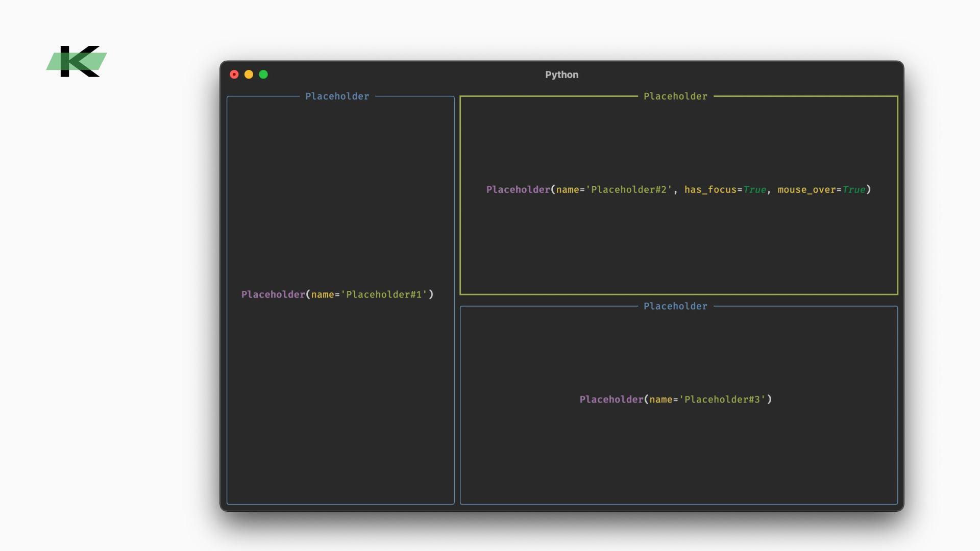Click the green K logo in the corner
This screenshot has width=980, height=551.
pyautogui.click(x=77, y=61)
